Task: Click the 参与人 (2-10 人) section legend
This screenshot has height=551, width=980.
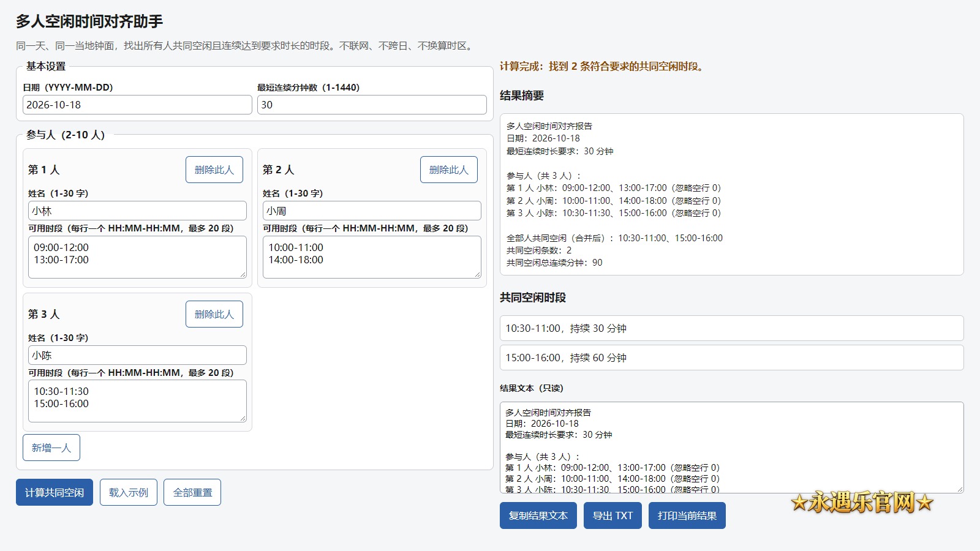Action: click(66, 135)
